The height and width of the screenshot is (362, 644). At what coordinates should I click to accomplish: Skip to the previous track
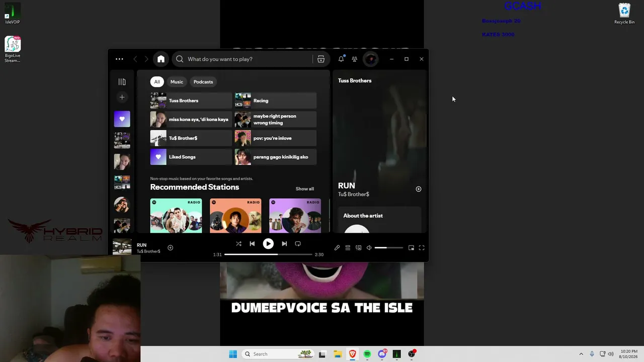point(252,244)
